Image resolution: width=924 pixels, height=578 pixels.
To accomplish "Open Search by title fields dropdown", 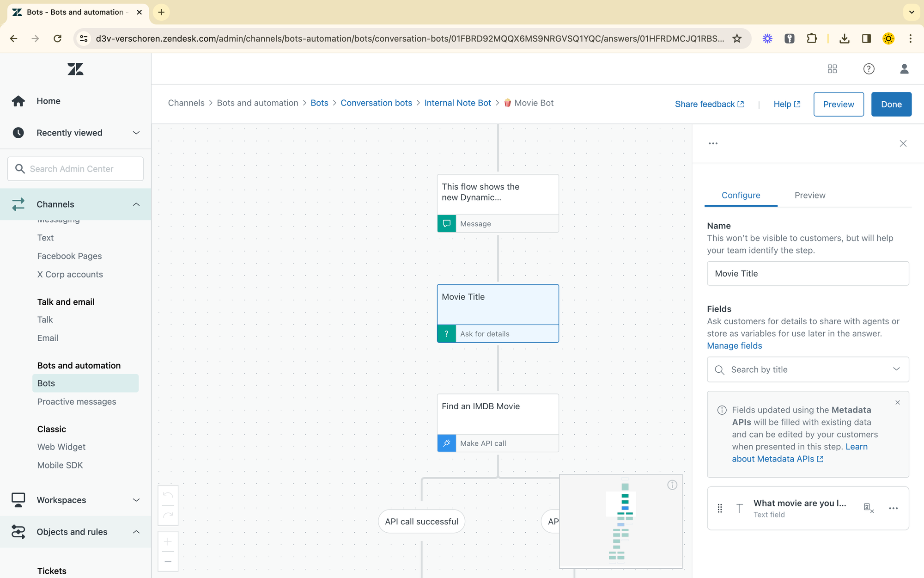I will pyautogui.click(x=808, y=369).
